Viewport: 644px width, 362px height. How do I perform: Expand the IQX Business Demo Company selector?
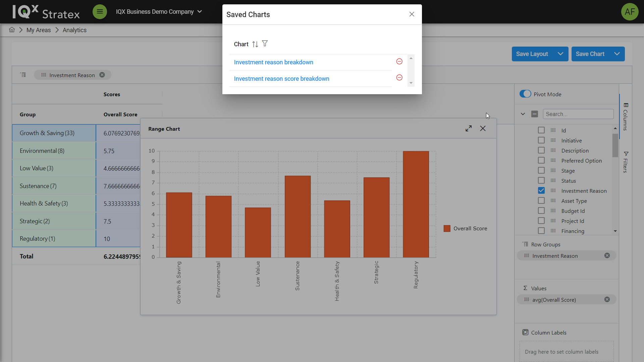point(200,12)
